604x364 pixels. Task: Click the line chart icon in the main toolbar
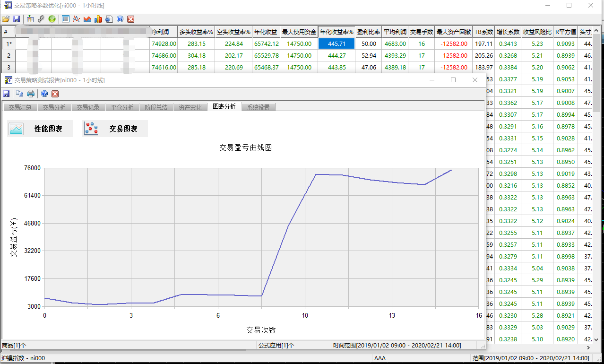click(76, 19)
